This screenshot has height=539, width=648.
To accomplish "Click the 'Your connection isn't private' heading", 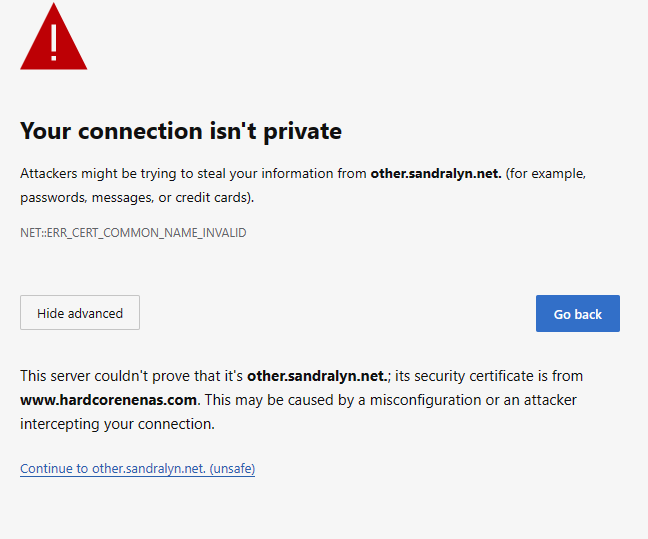I will (x=181, y=131).
